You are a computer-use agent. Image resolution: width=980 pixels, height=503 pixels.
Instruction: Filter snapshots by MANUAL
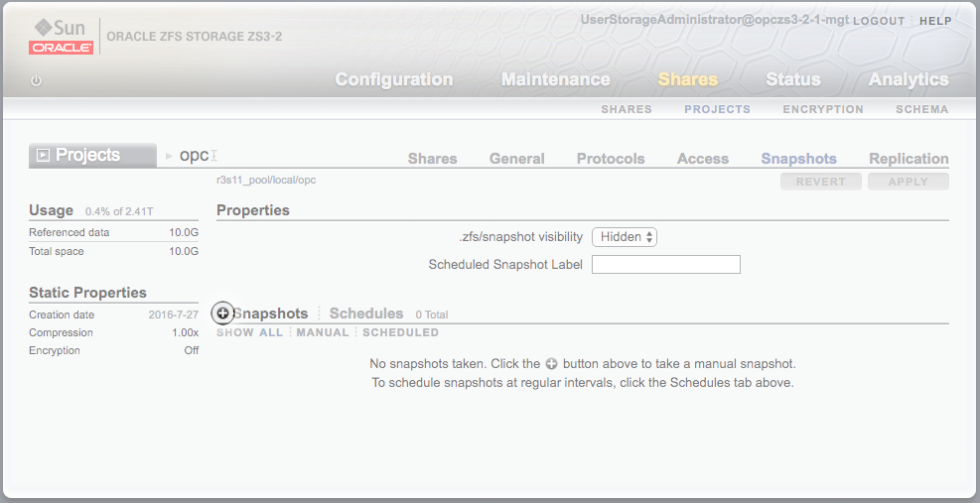323,332
